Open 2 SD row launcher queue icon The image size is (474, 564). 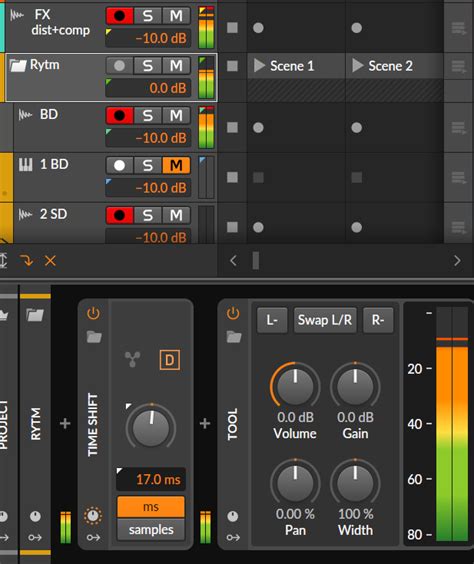(x=459, y=227)
